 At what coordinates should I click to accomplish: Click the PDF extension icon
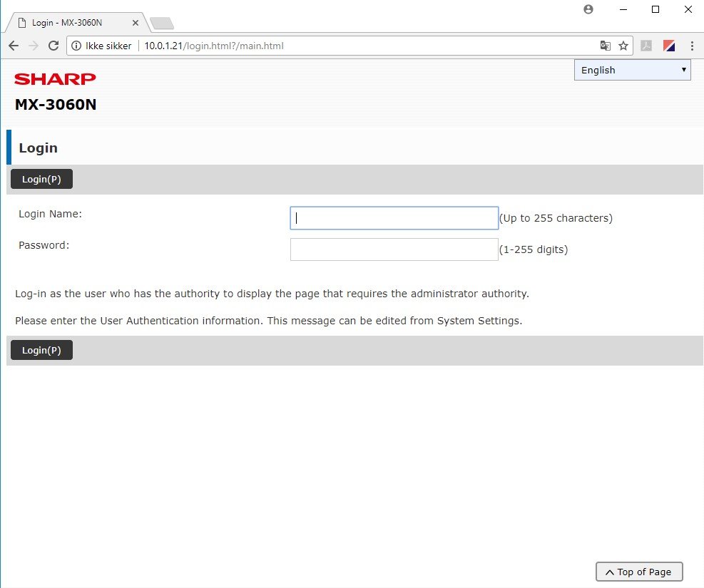646,46
